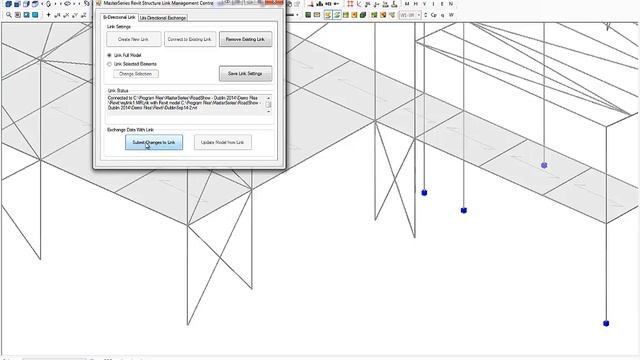The image size is (640, 360).
Task: Click the bar chart results icon
Action: pyautogui.click(x=319, y=4)
